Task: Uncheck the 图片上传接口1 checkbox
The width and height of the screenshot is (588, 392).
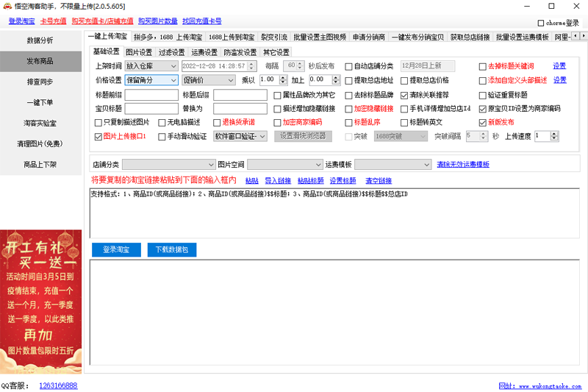Action: (x=98, y=136)
